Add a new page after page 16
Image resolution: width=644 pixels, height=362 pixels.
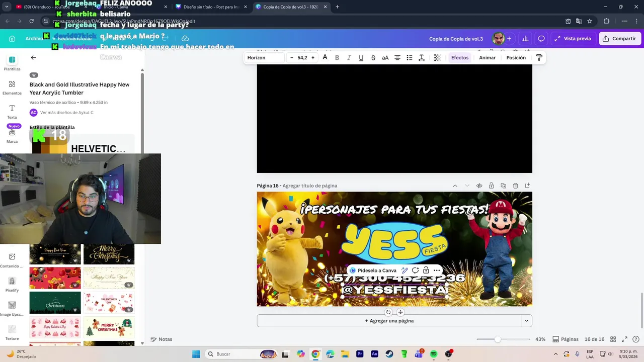528,186
